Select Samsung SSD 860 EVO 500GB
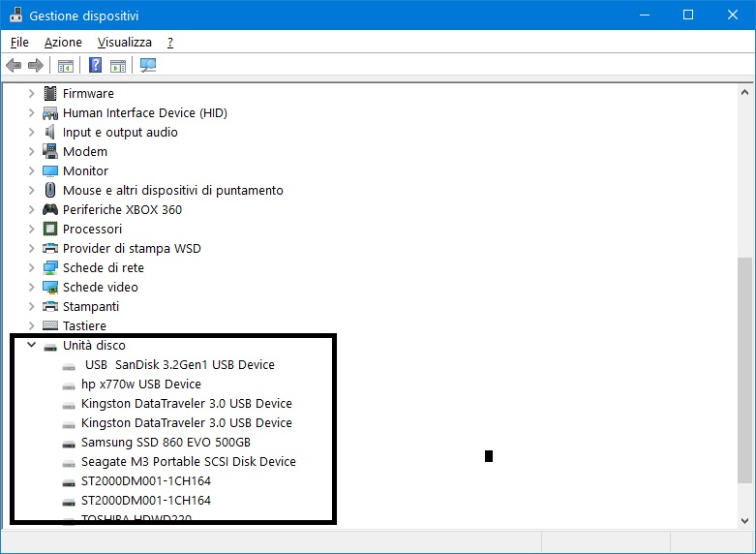 pos(166,442)
